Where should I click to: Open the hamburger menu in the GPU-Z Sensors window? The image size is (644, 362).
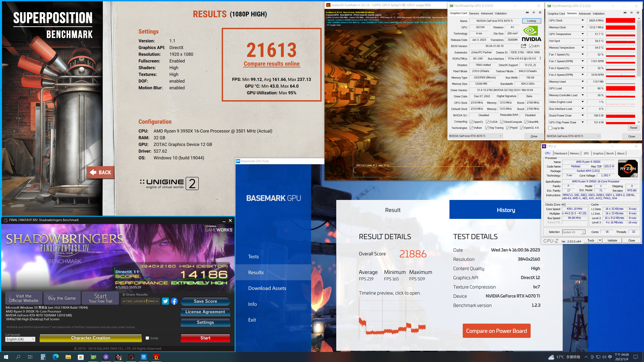pyautogui.click(x=638, y=13)
